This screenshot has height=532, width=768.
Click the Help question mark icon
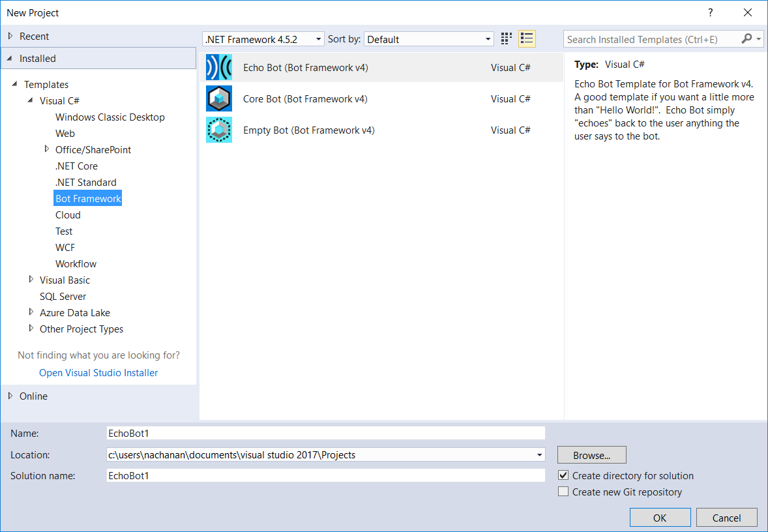pos(711,12)
